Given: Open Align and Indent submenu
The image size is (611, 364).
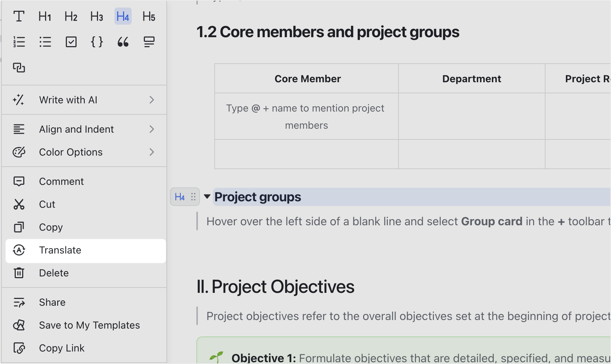Looking at the screenshot, I should [84, 129].
